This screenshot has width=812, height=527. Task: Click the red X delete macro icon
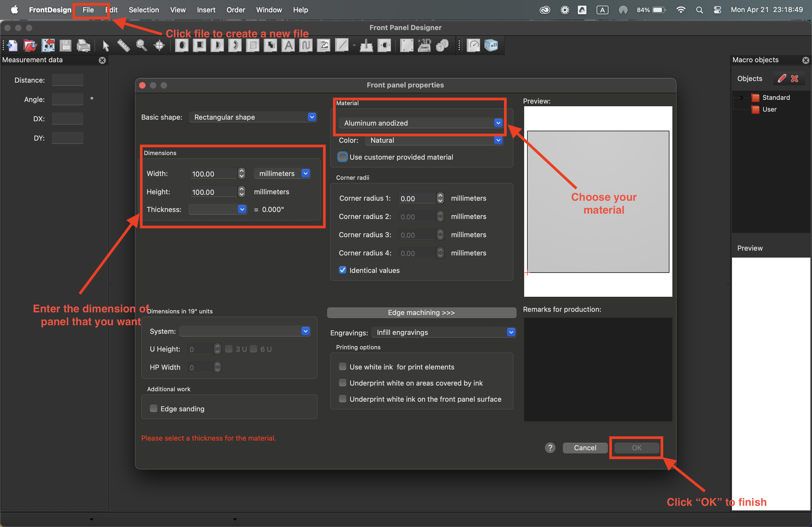795,78
